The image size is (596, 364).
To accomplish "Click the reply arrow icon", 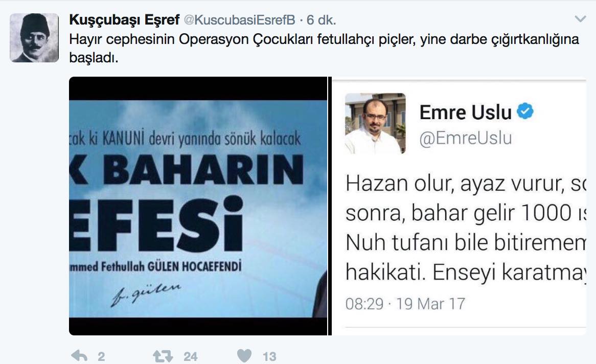I will coord(79,356).
